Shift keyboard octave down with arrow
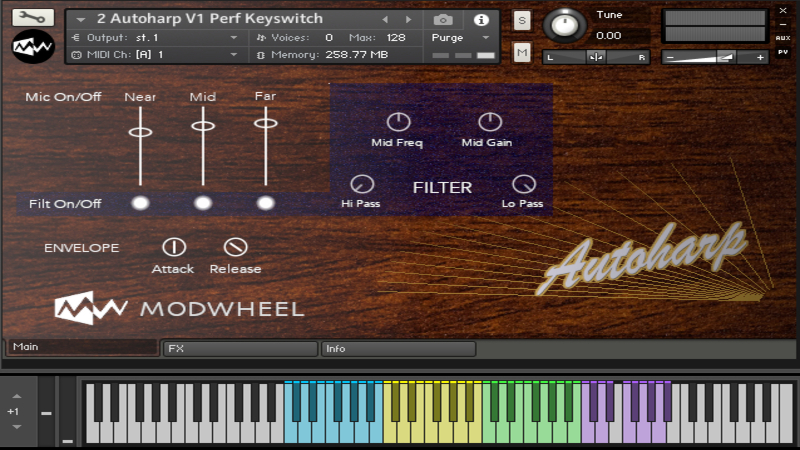Viewport: 800px width, 450px height. [x=17, y=427]
